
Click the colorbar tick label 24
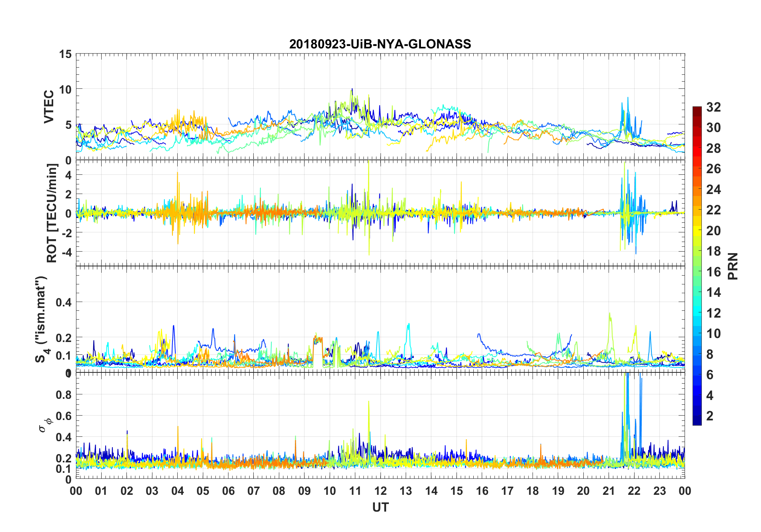tap(713, 190)
